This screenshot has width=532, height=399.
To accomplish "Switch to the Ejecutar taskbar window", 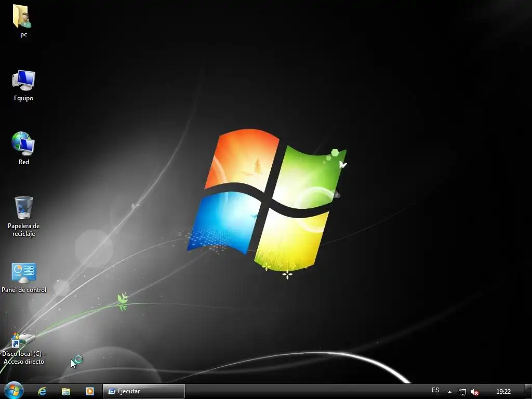I will tap(144, 391).
